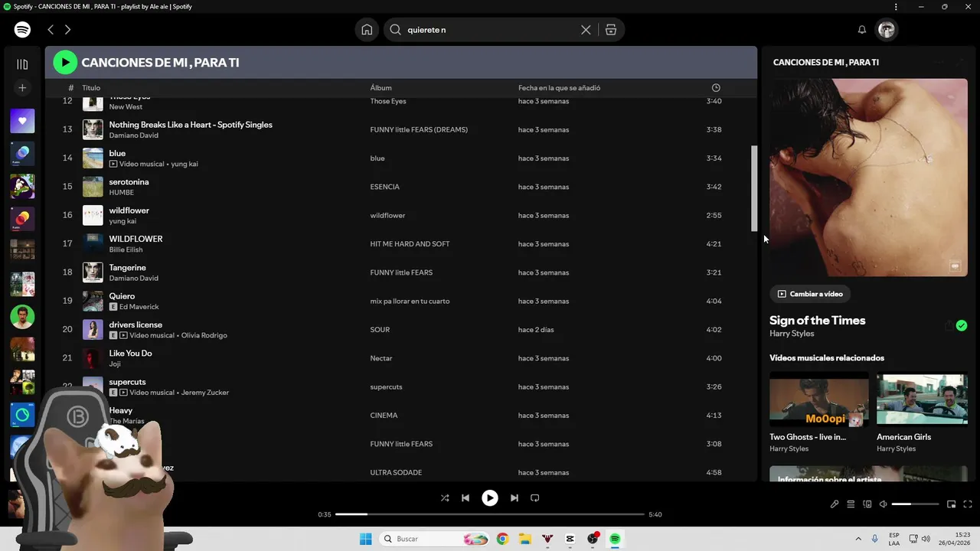Open the artist link Olivia Rodrigo
Screen dimensions: 980x551
[x=204, y=335]
